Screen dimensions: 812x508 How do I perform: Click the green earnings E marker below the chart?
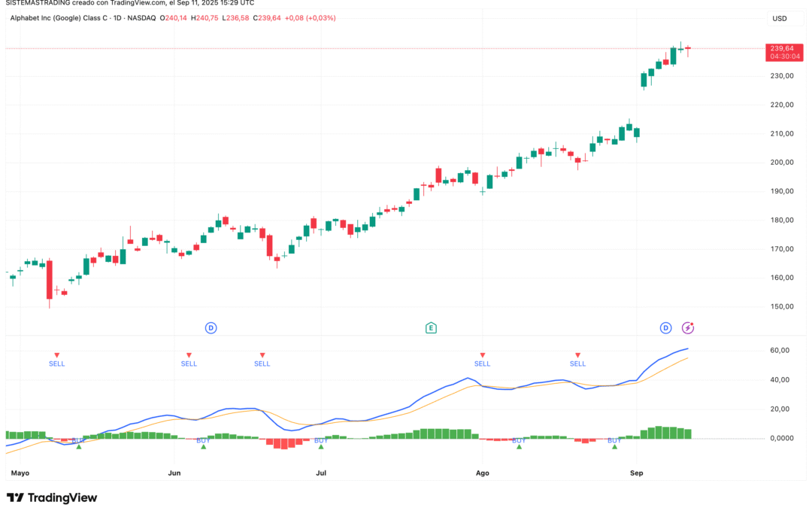coord(432,327)
